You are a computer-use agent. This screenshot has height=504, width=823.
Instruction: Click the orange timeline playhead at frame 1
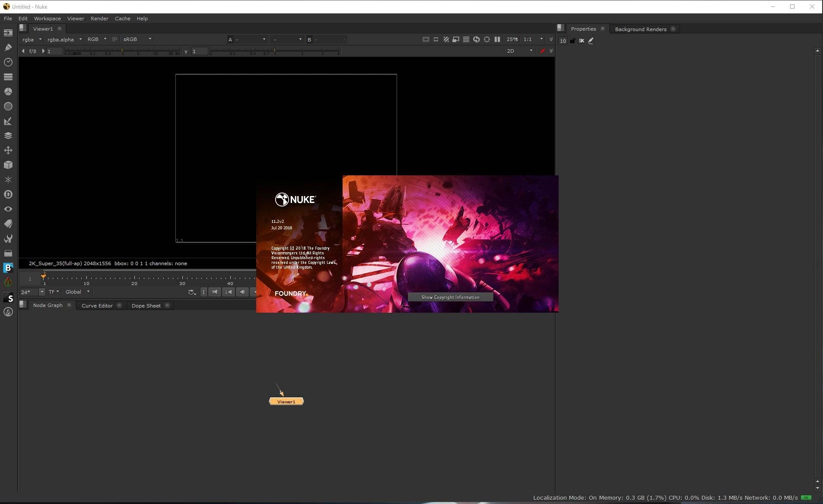click(x=44, y=276)
